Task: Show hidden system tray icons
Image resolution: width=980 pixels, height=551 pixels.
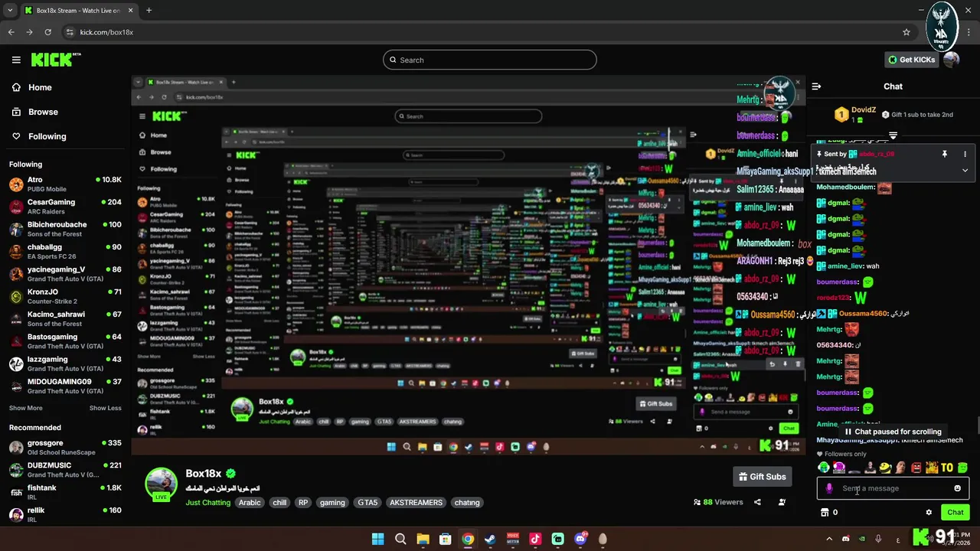Action: pos(829,539)
